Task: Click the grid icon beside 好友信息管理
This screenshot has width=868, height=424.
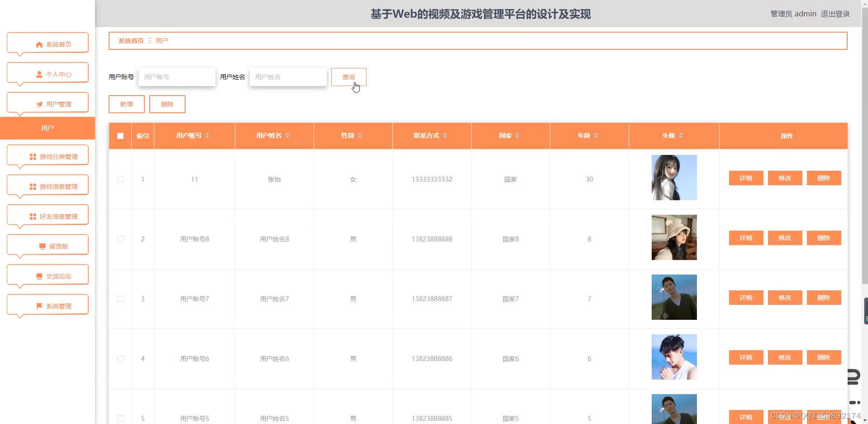Action: [x=33, y=217]
